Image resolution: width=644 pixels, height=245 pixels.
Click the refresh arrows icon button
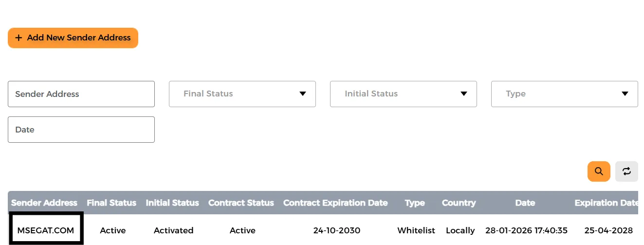626,171
